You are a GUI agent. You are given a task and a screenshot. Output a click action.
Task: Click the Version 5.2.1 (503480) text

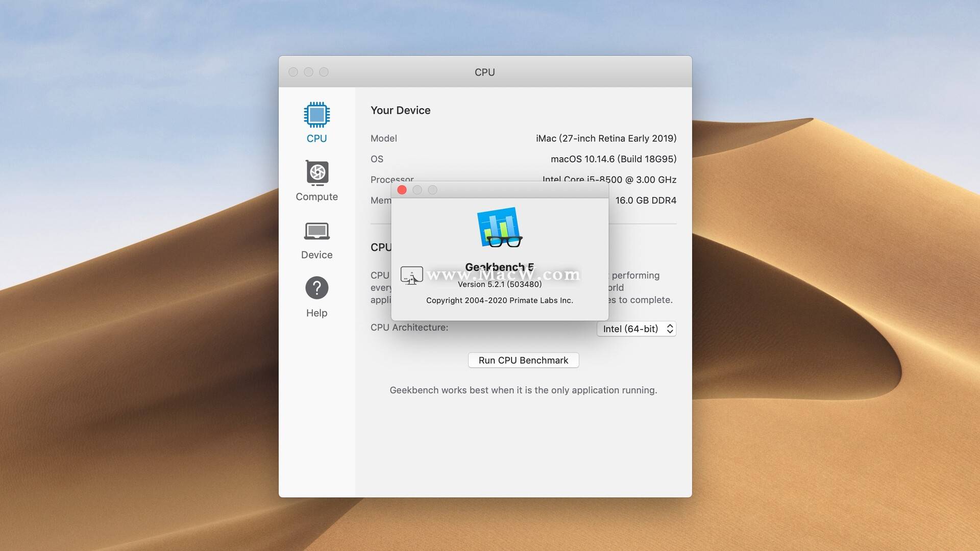pos(500,284)
